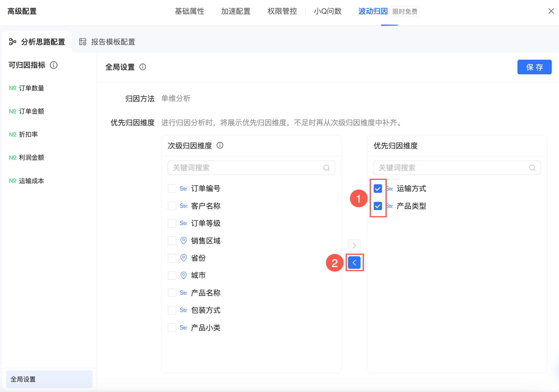Check the 订单编号 checkbox
Image resolution: width=559 pixels, height=392 pixels.
(172, 189)
